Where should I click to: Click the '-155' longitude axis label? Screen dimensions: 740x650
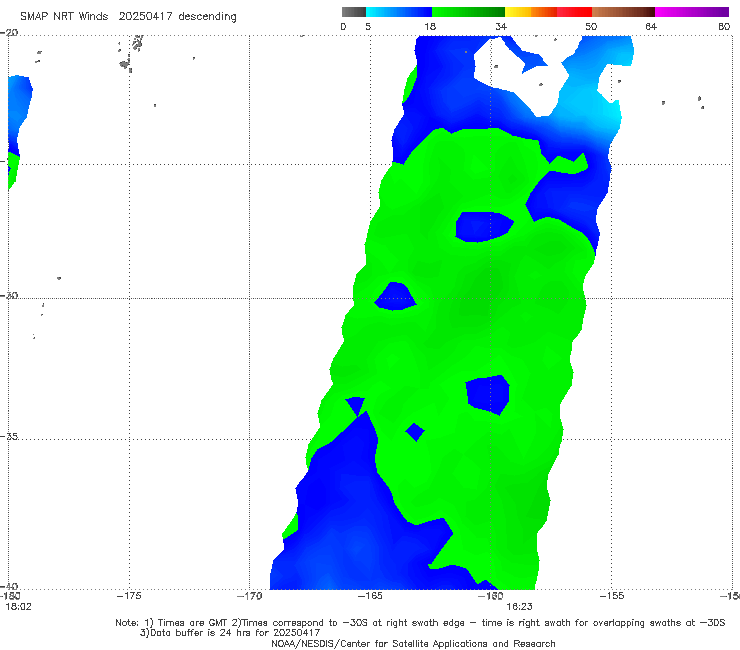[x=611, y=596]
